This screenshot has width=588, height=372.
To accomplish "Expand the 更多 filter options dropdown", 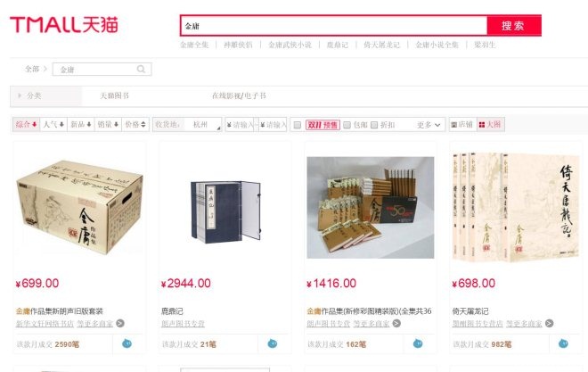I will pos(429,125).
